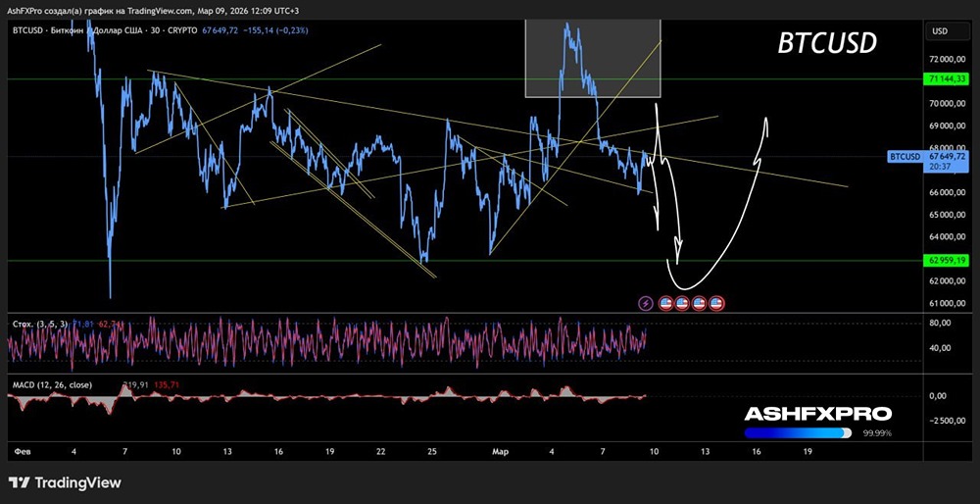Click the green 71 144,33 price level label

click(947, 78)
